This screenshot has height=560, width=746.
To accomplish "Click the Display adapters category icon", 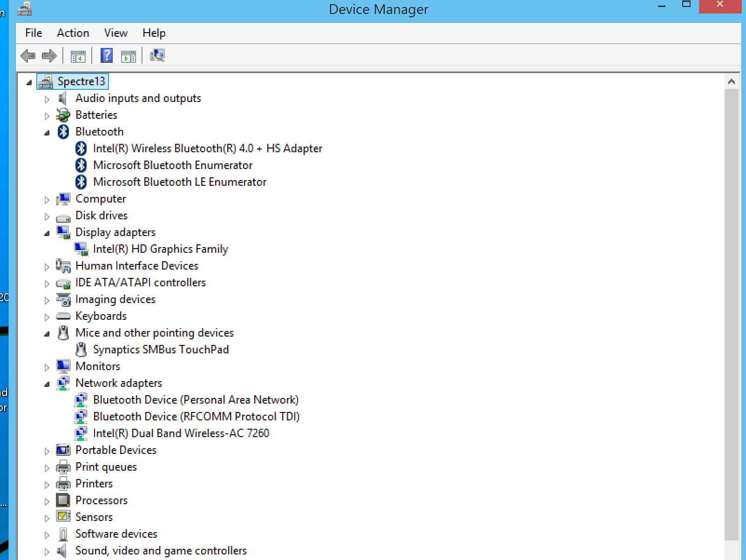I will (x=63, y=232).
